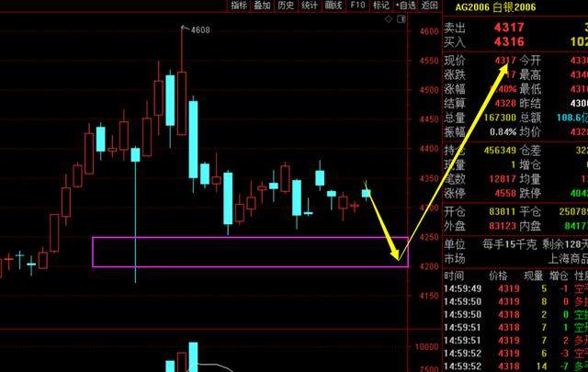Click the AG2006 白银2006 contract title

coord(497,8)
